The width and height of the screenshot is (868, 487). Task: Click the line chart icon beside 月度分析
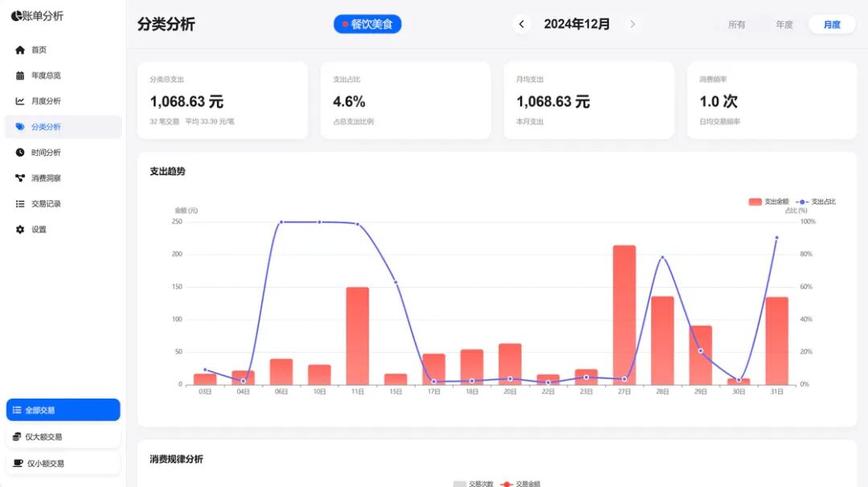[20, 100]
